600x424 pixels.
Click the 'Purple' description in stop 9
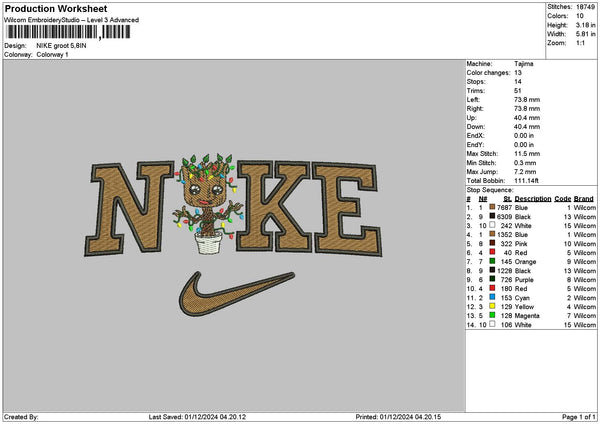coord(524,279)
